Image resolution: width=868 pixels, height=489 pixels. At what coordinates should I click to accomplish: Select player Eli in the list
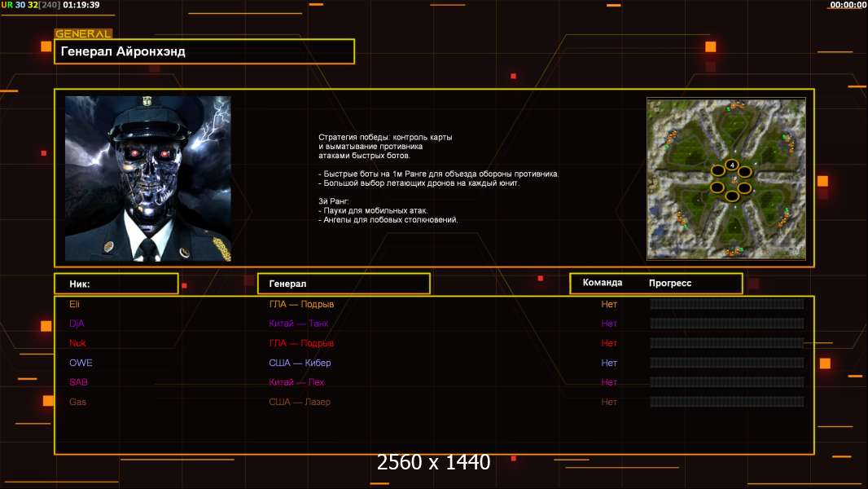tap(75, 304)
